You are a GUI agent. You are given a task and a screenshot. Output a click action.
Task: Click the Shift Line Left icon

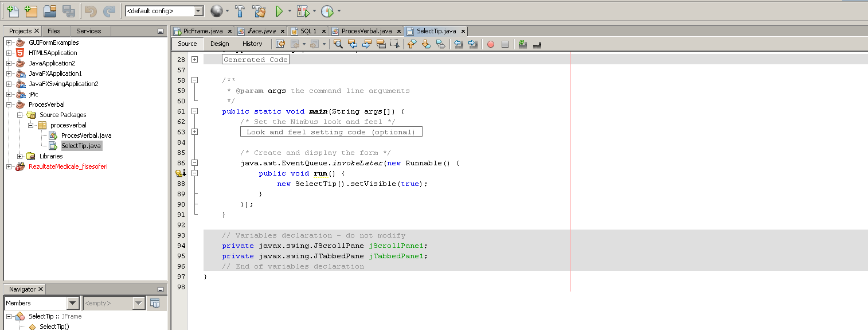pos(459,44)
